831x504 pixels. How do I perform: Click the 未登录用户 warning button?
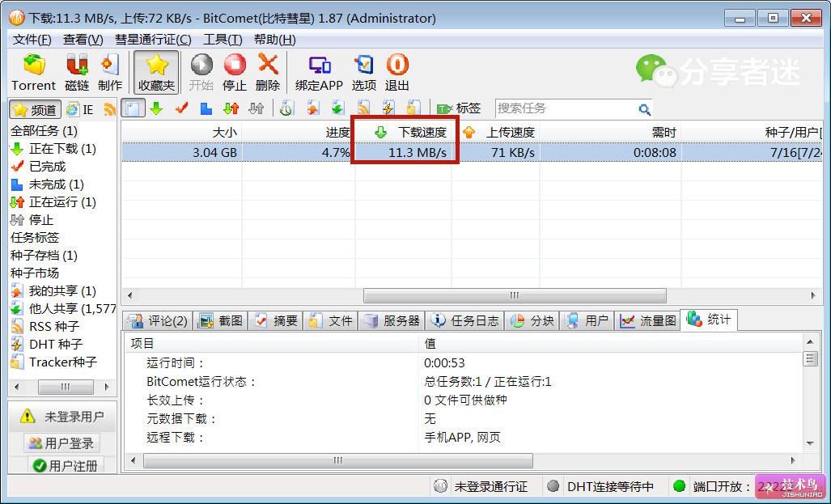pyautogui.click(x=62, y=417)
